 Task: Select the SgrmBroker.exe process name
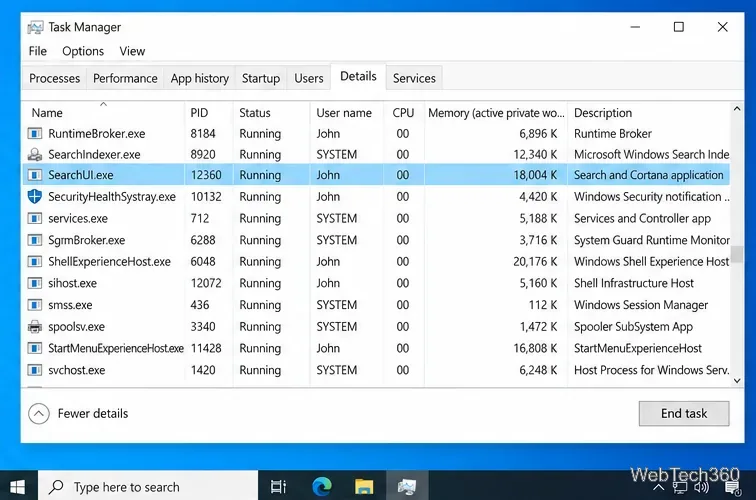point(86,240)
